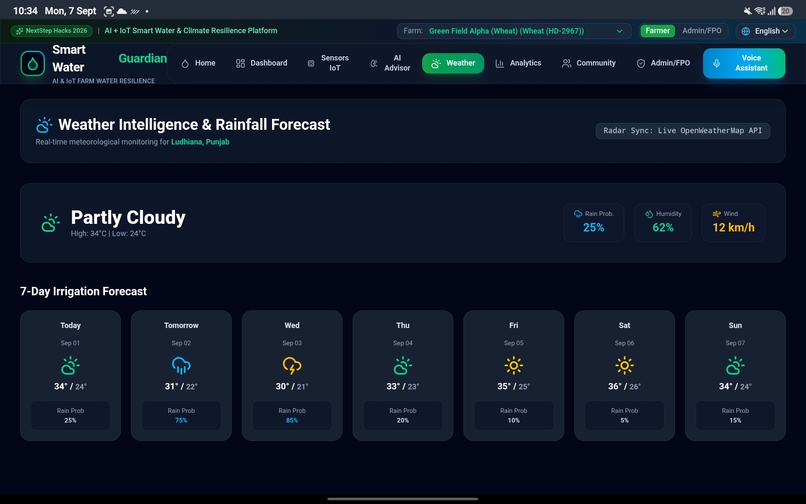The width and height of the screenshot is (806, 504).
Task: Click the Analytics bar chart icon
Action: (x=499, y=63)
